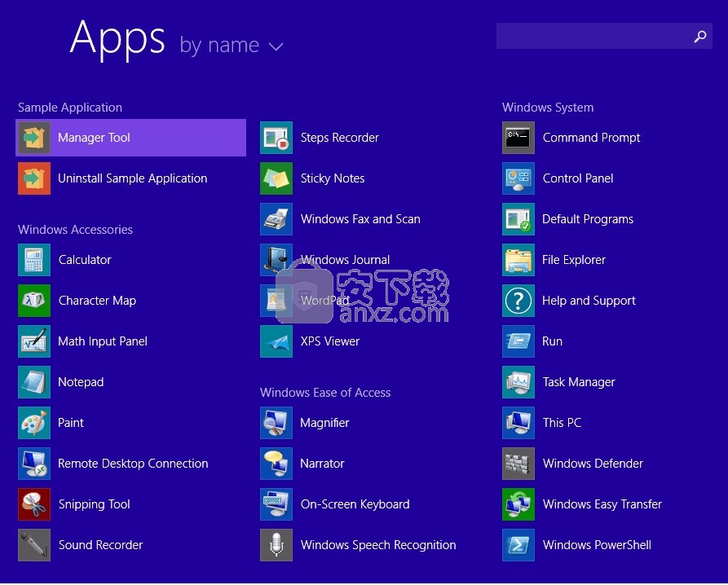728x585 pixels.
Task: Click the Uninstall Sample Application icon
Action: (34, 178)
